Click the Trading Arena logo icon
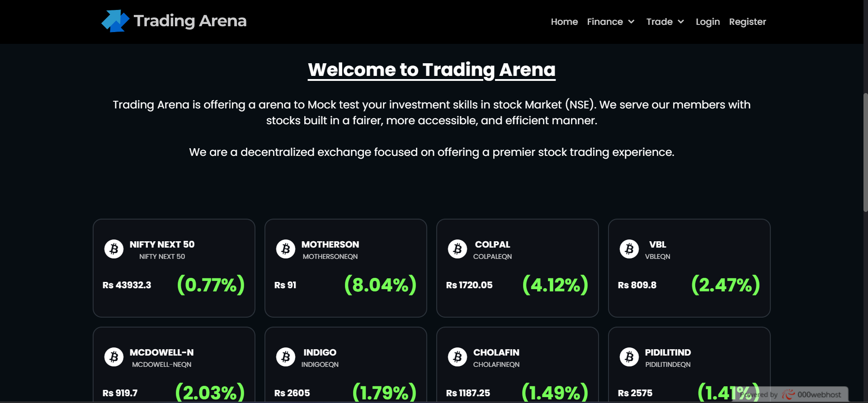 click(x=114, y=20)
